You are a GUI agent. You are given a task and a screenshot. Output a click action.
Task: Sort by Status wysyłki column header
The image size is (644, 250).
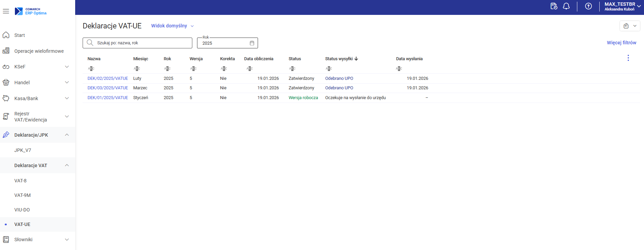coord(339,59)
